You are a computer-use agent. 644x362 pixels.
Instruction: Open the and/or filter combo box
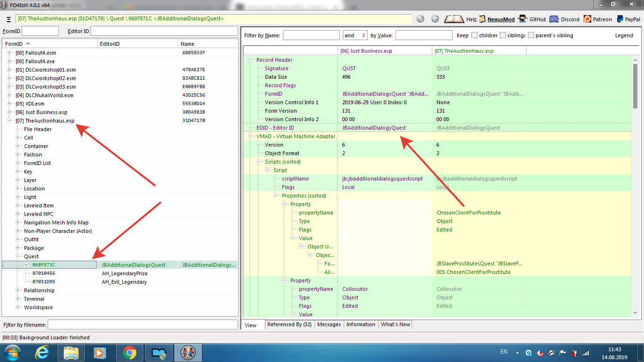(x=355, y=35)
